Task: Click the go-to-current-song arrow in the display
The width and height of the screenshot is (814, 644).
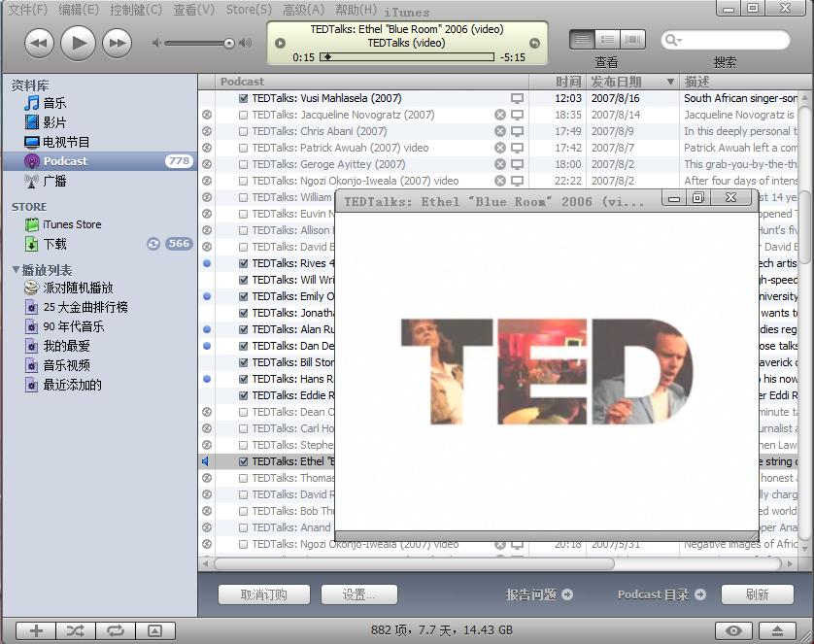Action: click(x=534, y=43)
